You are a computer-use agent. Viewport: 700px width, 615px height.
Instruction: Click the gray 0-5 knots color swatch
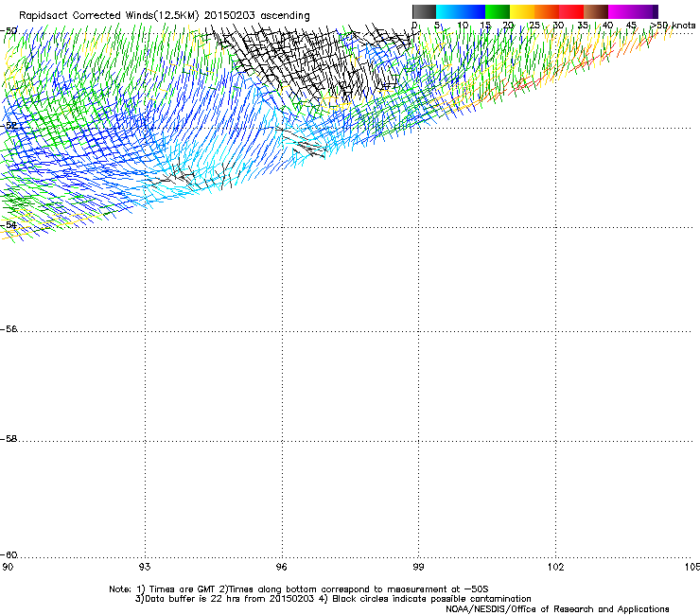[424, 11]
